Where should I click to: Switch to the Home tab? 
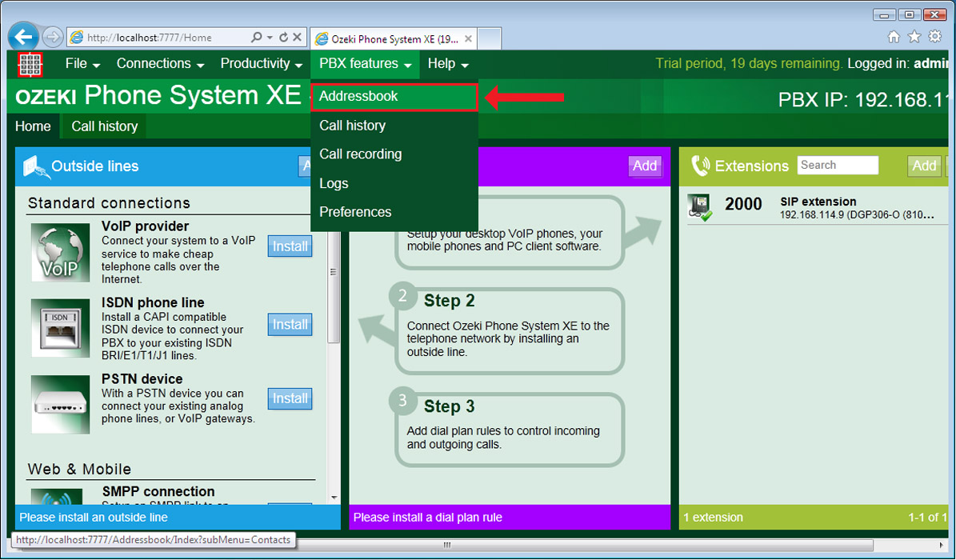click(x=33, y=126)
